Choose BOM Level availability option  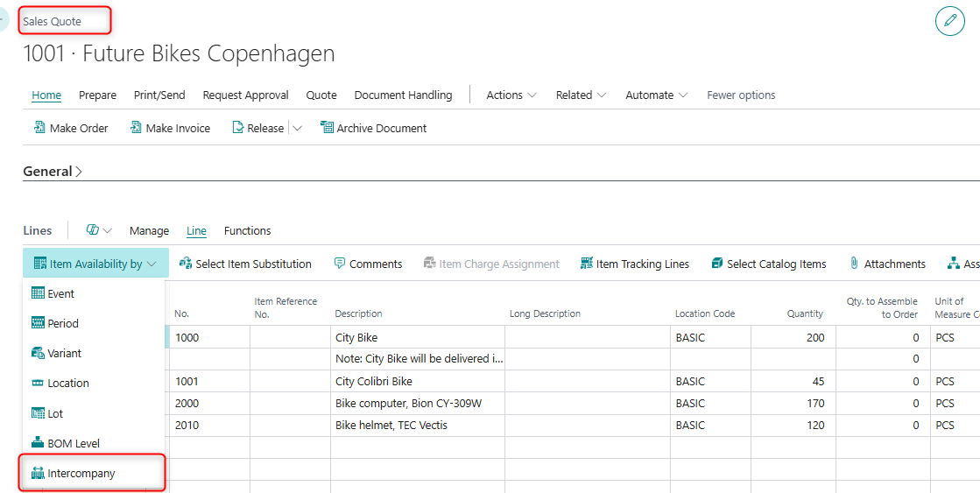coord(74,443)
